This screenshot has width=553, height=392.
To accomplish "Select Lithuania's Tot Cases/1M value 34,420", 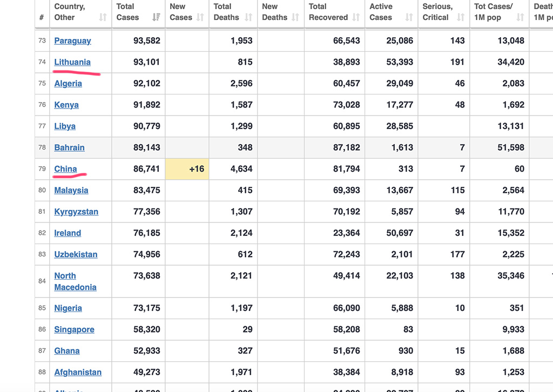I will [511, 62].
